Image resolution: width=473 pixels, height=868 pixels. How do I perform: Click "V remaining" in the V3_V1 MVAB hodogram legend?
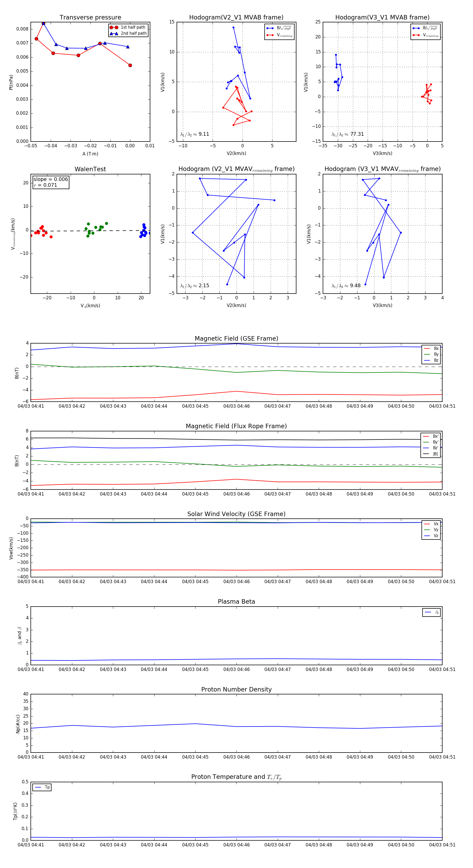point(425,35)
